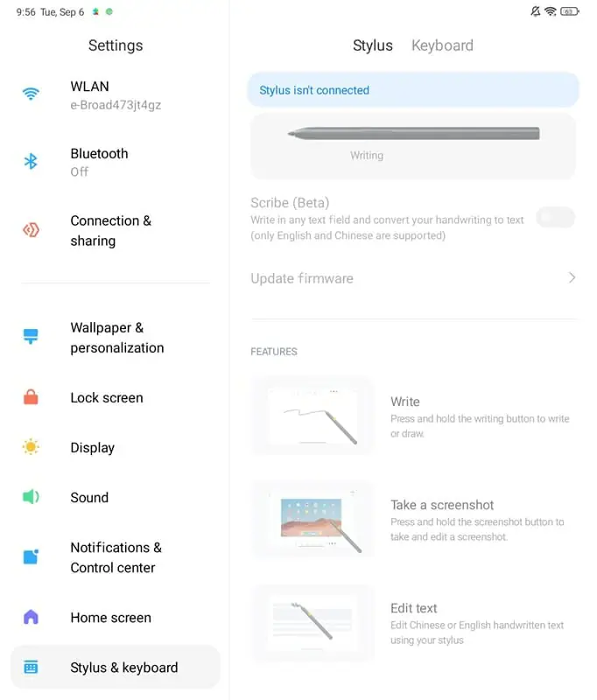Tap the Edit text feature thumbnail

(313, 622)
